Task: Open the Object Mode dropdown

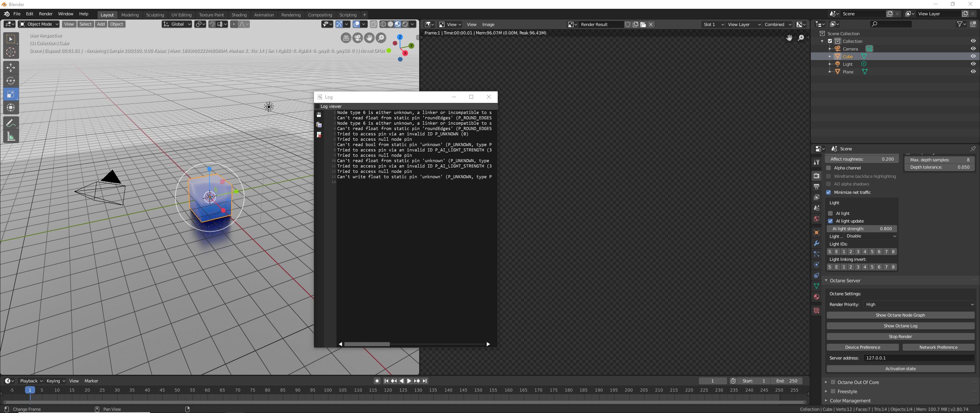Action: click(x=39, y=24)
